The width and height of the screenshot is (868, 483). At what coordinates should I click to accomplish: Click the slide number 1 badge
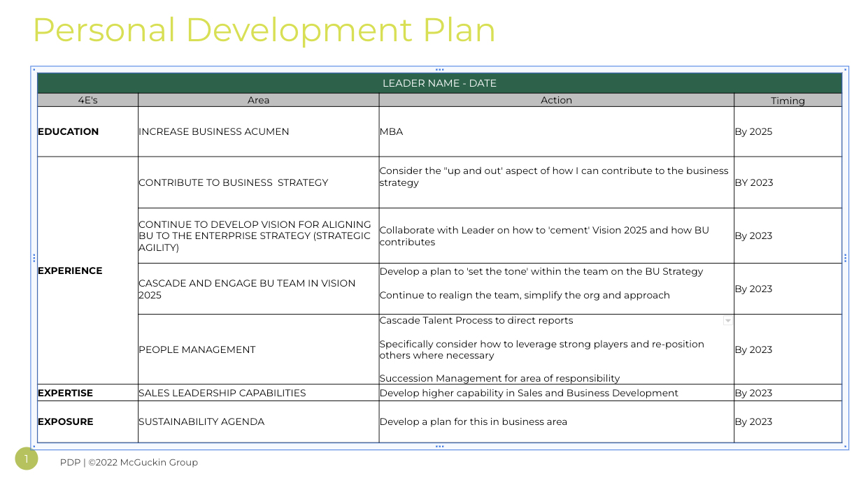coord(27,459)
